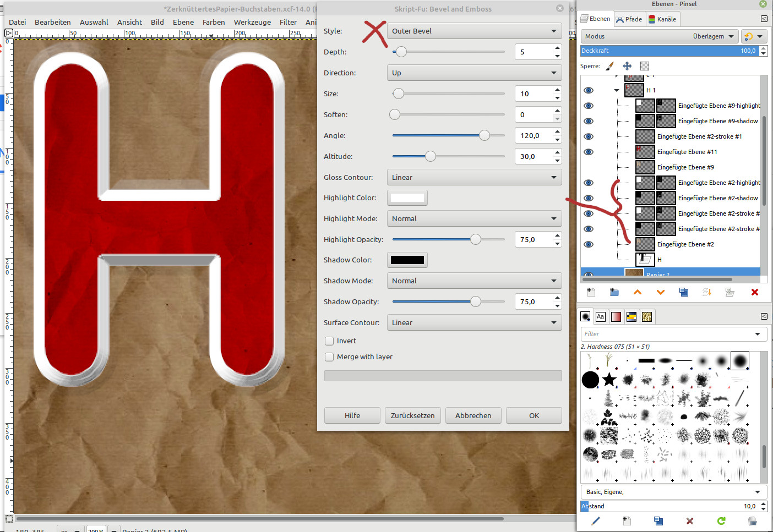Check the Merge with layer option
Viewport: 773px width, 532px height.
coord(329,357)
